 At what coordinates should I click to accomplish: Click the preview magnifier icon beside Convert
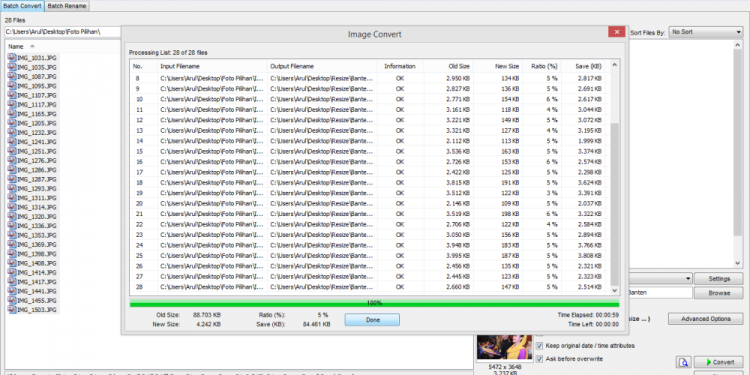pos(684,362)
